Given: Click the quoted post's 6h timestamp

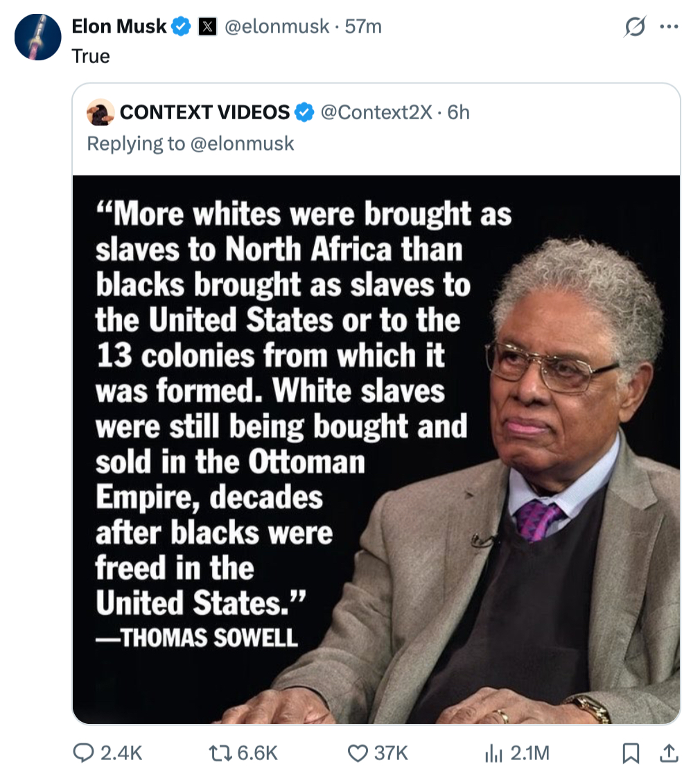Looking at the screenshot, I should pyautogui.click(x=459, y=112).
